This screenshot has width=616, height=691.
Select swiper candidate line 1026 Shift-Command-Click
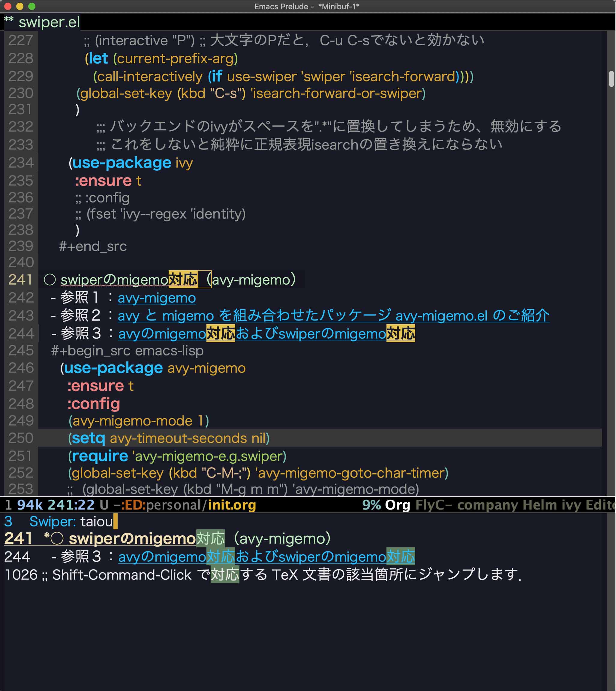[263, 575]
